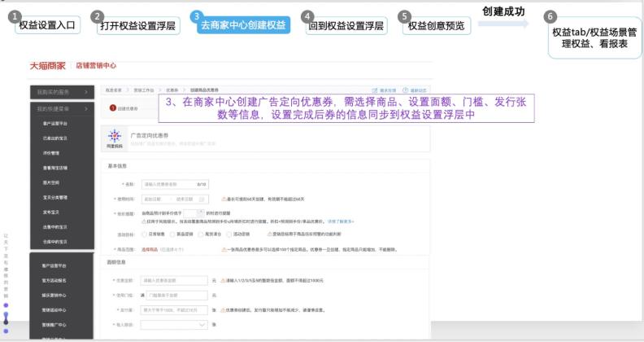
Task: Click the 优惠券 breadcrumb
Action: point(172,90)
